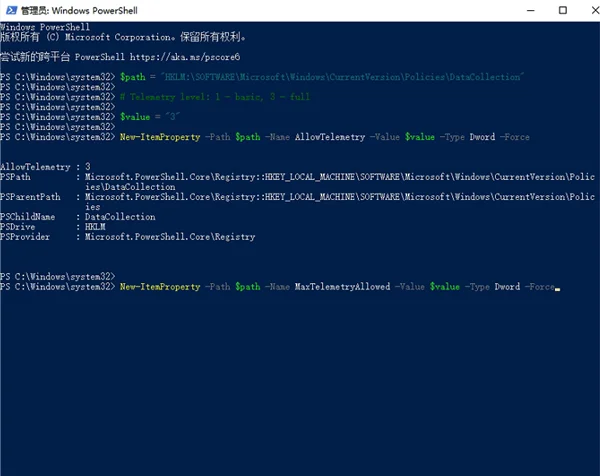
Task: Select the 'Dword' type in AllowTelemetry command
Action: (482, 137)
